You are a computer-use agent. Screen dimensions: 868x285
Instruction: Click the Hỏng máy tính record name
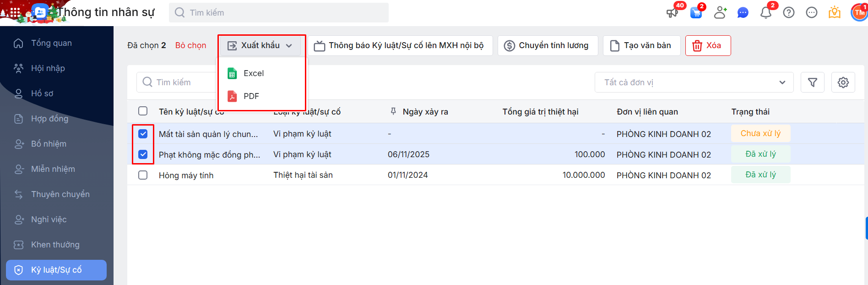[x=186, y=175]
